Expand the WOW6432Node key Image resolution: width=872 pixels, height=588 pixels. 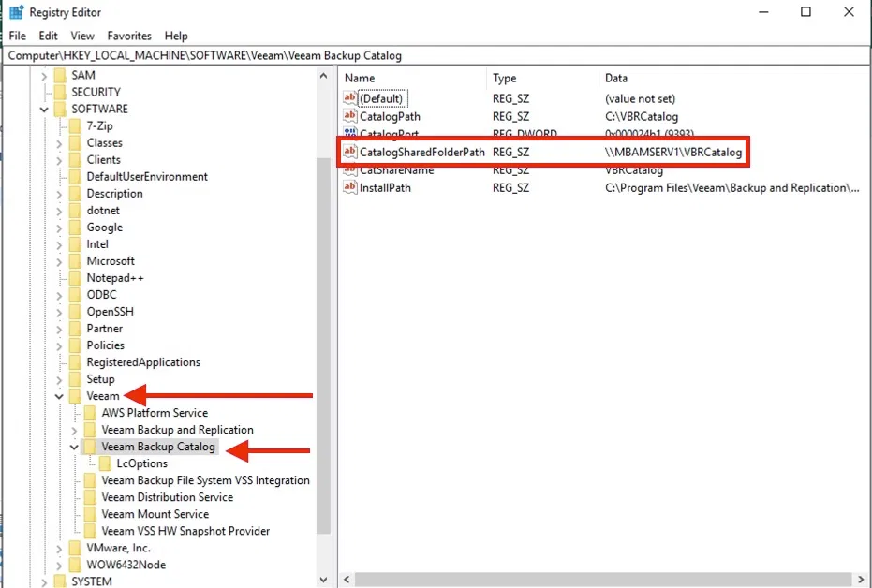(x=60, y=566)
